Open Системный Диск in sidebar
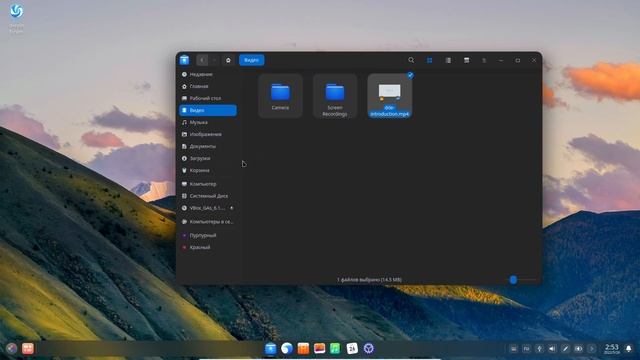 coord(208,196)
